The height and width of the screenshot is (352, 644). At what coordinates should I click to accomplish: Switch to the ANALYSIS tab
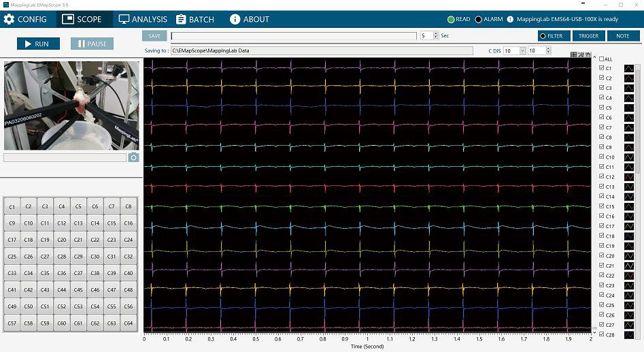[142, 19]
